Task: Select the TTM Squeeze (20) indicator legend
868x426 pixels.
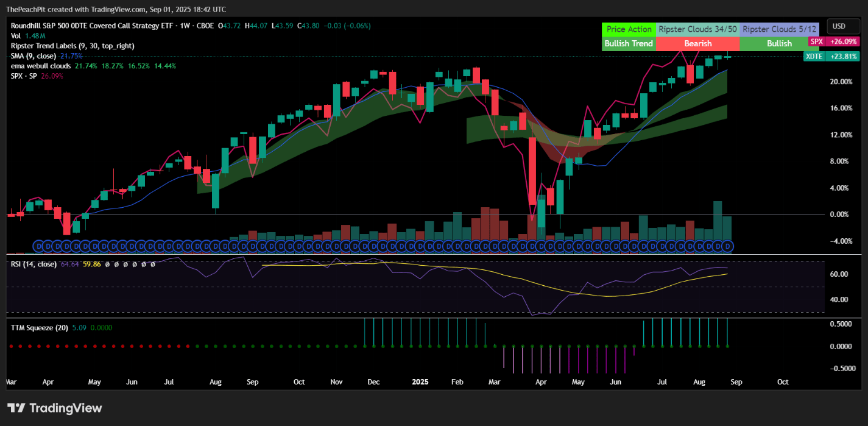Action: click(40, 327)
